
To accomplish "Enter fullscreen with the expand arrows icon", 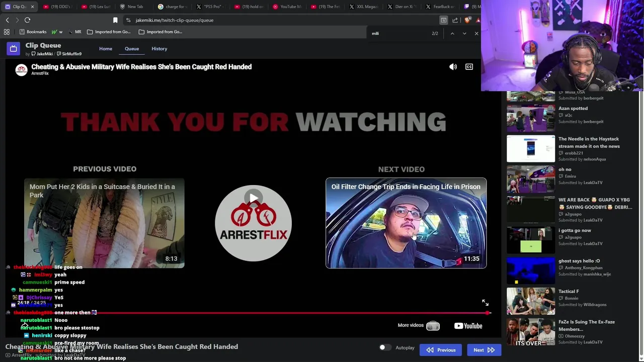I will click(485, 303).
